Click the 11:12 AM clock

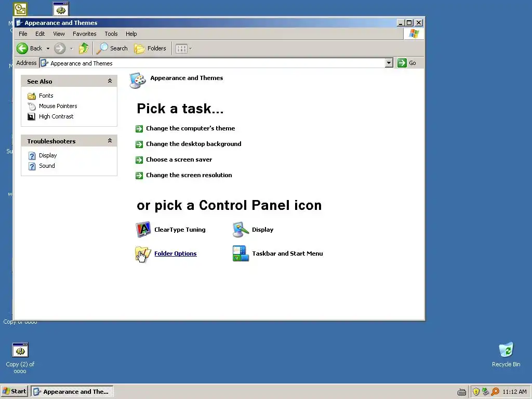514,392
